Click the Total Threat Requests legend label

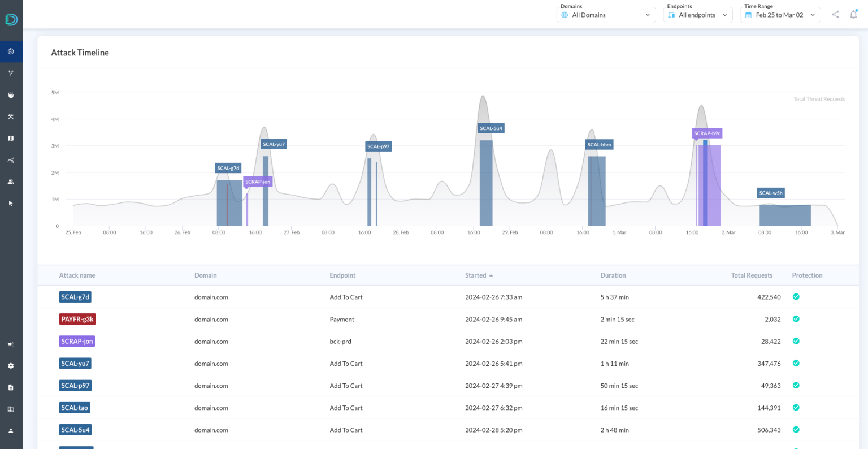(x=819, y=98)
